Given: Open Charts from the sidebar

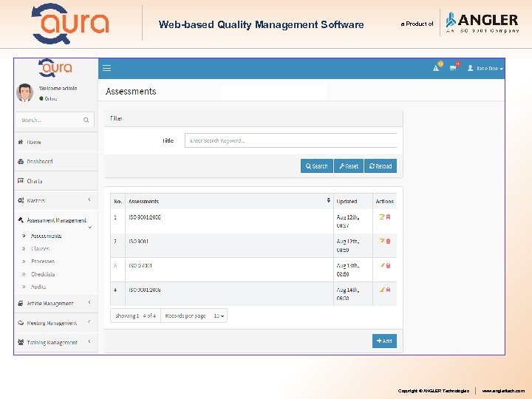Looking at the screenshot, I should click(56, 181).
